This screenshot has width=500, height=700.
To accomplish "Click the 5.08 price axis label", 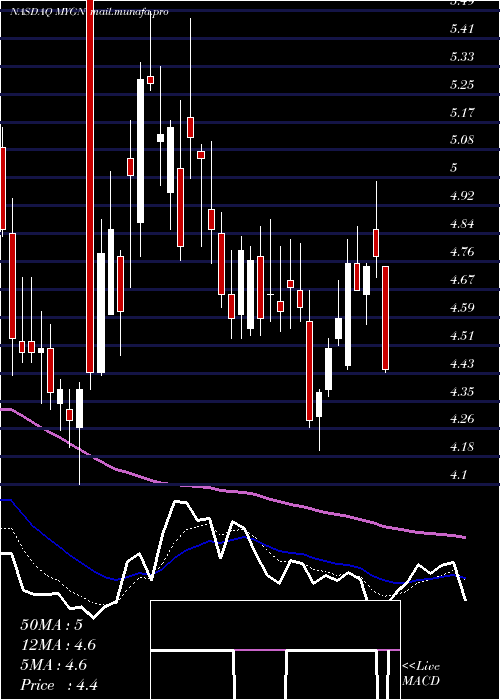I will [462, 141].
